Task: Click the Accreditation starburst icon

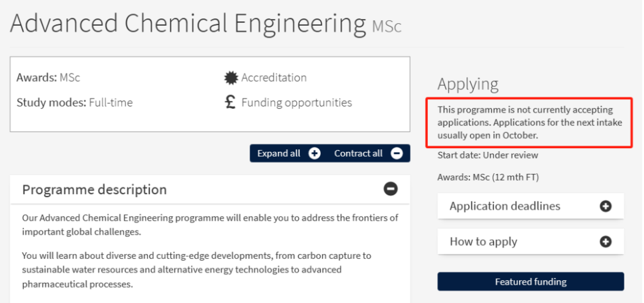Action: click(231, 78)
